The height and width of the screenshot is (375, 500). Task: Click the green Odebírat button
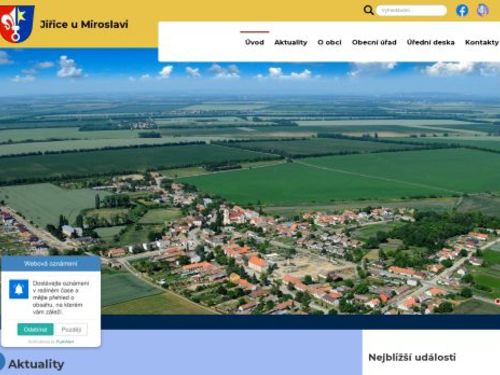(x=35, y=330)
